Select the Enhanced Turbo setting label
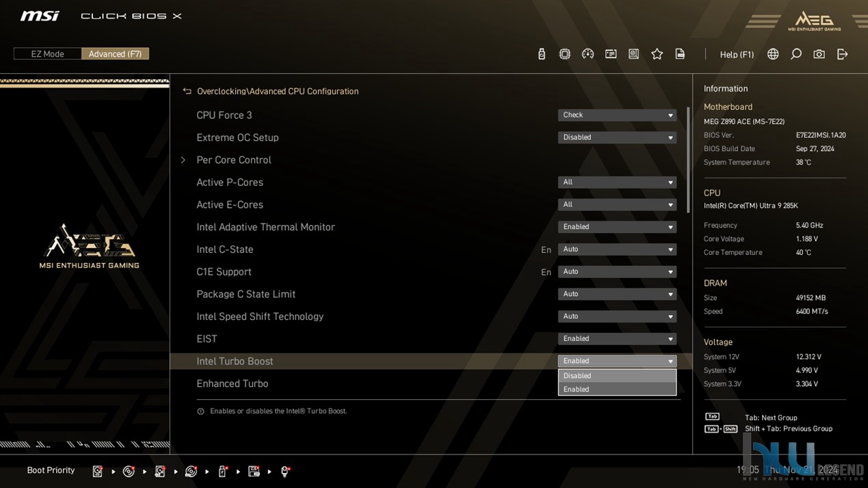The height and width of the screenshot is (488, 868). pos(232,383)
